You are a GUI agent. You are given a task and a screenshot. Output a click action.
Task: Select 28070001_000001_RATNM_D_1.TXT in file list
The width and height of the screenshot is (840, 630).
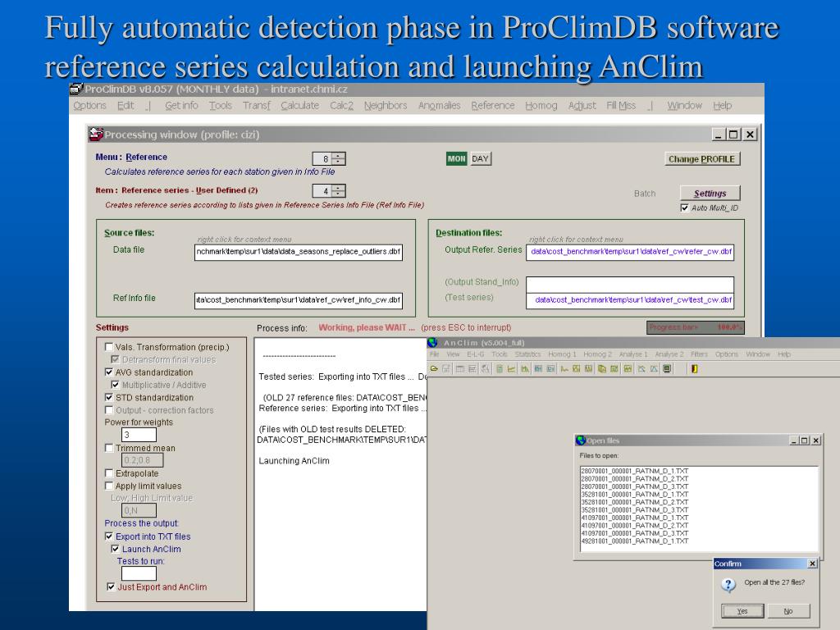click(634, 471)
